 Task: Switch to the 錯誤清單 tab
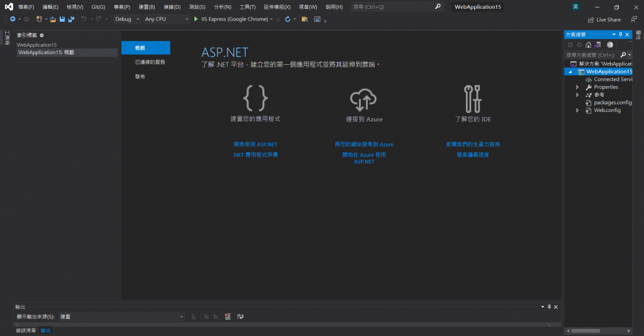26,330
